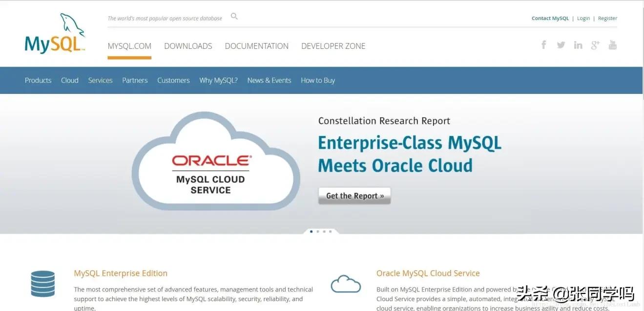Image resolution: width=644 pixels, height=311 pixels.
Task: Click the MySQL dolphin logo
Action: [x=55, y=33]
